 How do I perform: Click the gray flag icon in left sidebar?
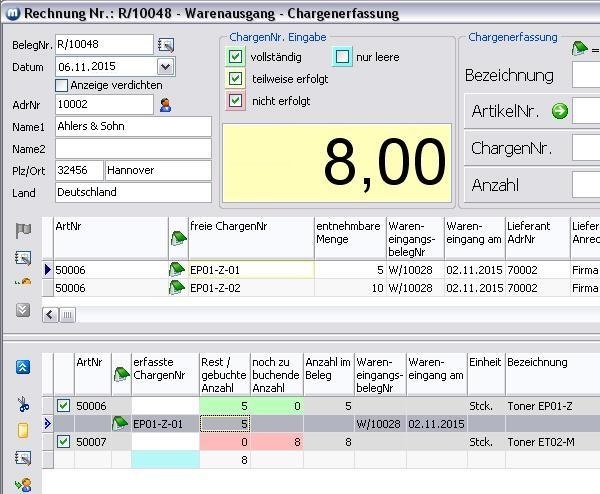click(22, 232)
